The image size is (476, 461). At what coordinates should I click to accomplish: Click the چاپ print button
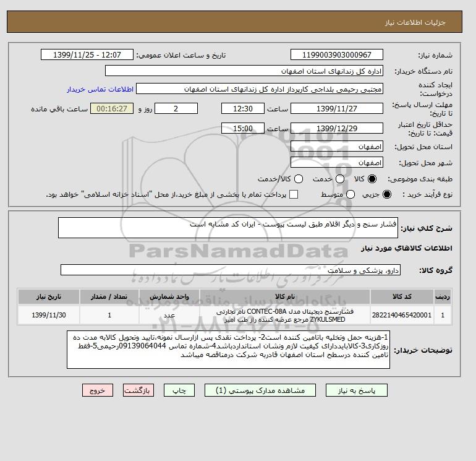[x=179, y=390]
